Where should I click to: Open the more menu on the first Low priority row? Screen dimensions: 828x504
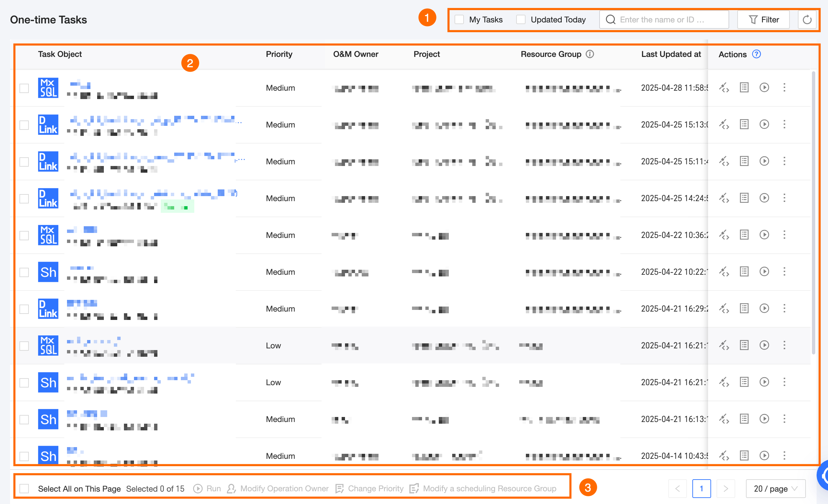784,345
